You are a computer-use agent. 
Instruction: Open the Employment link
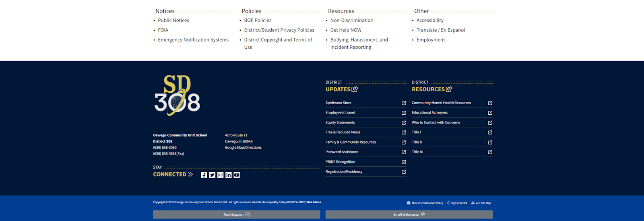[x=431, y=40]
